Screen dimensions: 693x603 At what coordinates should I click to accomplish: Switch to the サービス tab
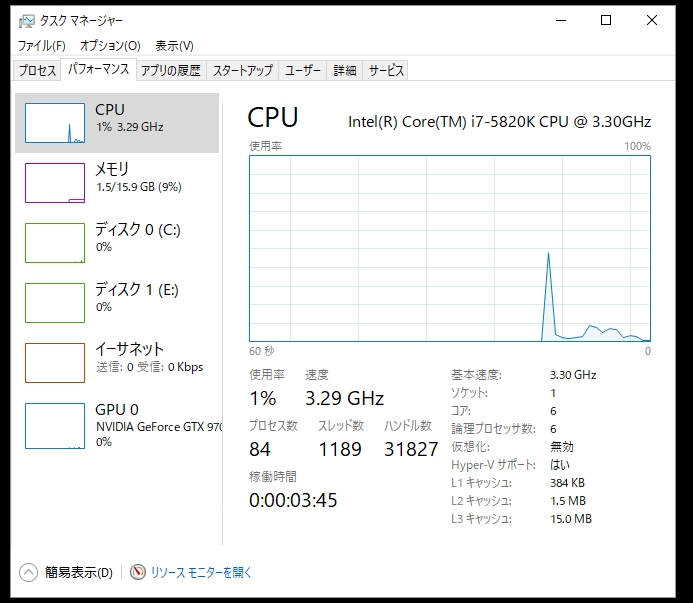click(x=386, y=70)
